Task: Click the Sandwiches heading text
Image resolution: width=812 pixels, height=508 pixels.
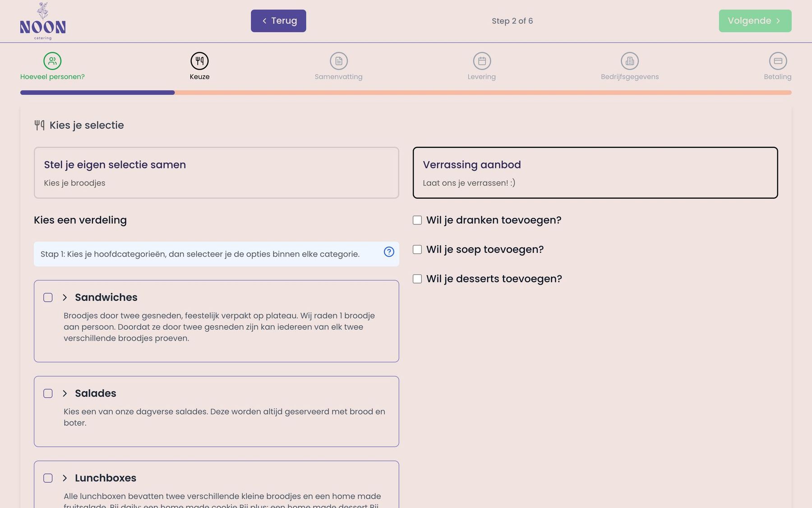Action: pos(106,298)
